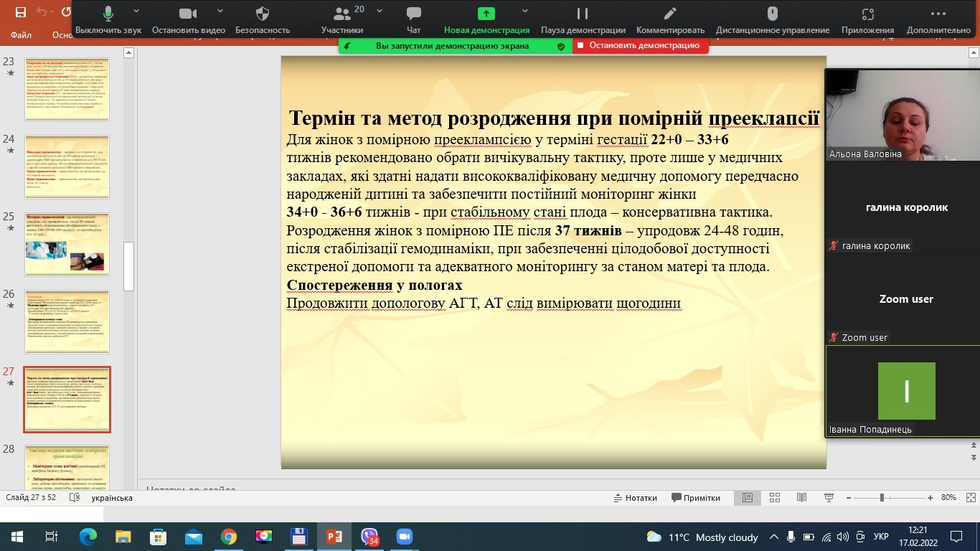Image resolution: width=980 pixels, height=551 pixels.
Task: Start a New share with the green icon
Action: [486, 14]
